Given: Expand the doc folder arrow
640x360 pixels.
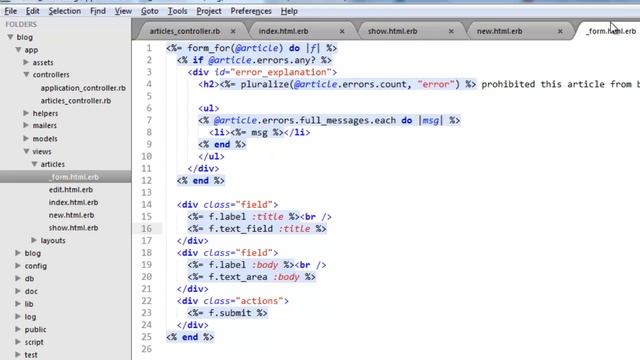Looking at the screenshot, I should point(18,291).
